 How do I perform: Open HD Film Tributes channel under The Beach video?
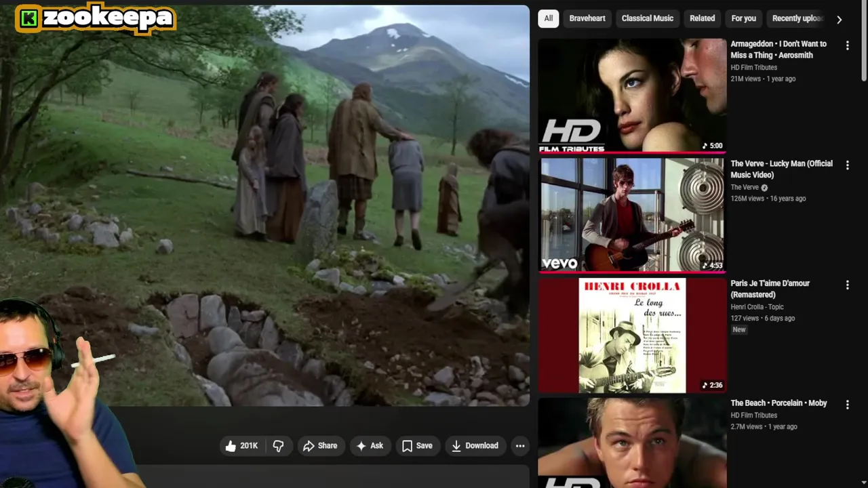coord(753,415)
